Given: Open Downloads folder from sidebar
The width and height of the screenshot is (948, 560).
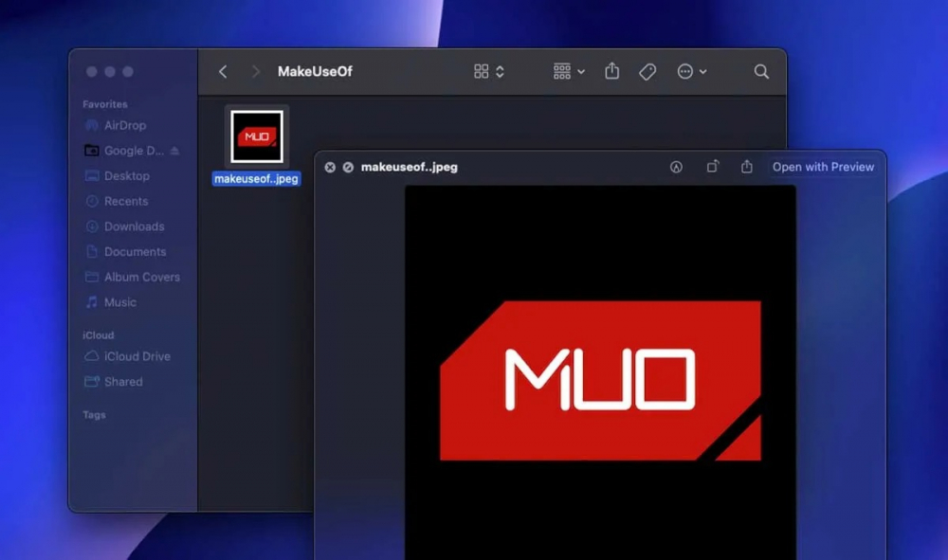Looking at the screenshot, I should 134,226.
